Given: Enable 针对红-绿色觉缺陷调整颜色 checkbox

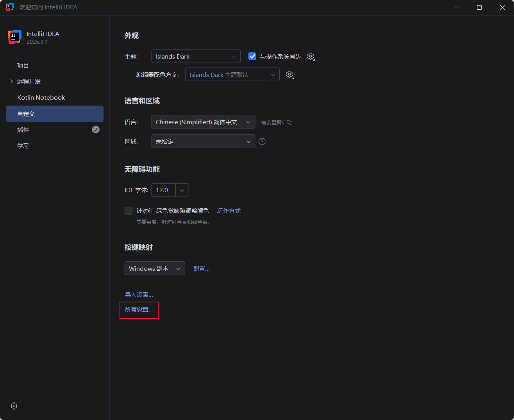Looking at the screenshot, I should (x=128, y=211).
